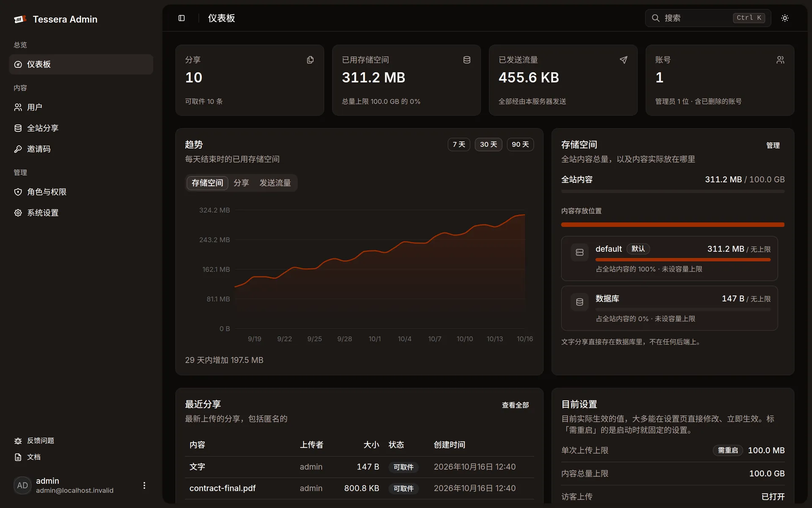Click the 数据库 storage icon

pos(579,302)
